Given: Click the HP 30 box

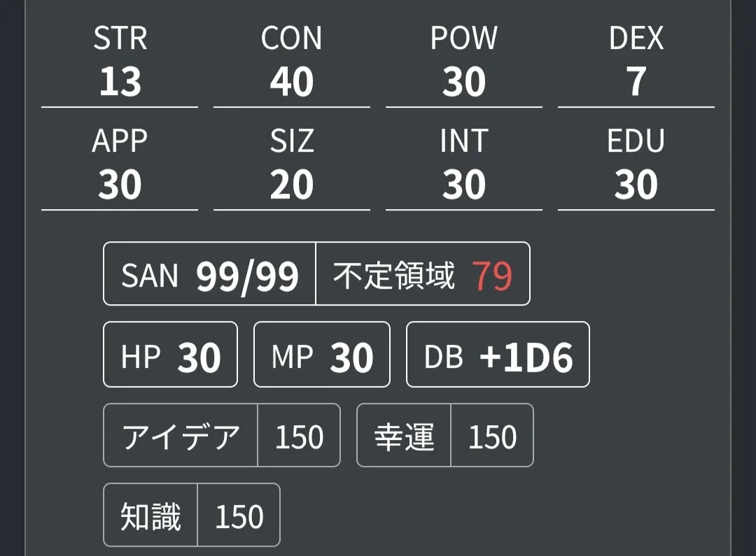Looking at the screenshot, I should [x=170, y=355].
